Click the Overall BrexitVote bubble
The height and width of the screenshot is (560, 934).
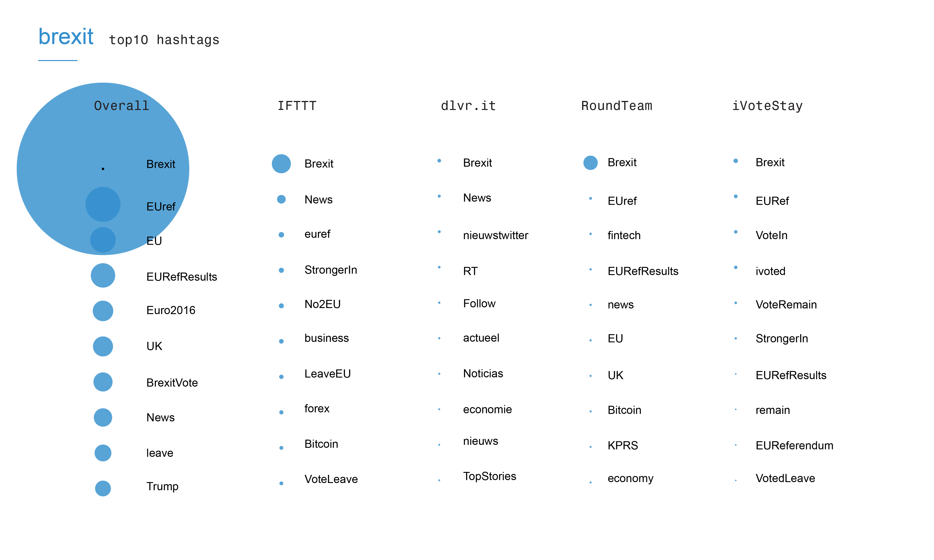coord(103,382)
